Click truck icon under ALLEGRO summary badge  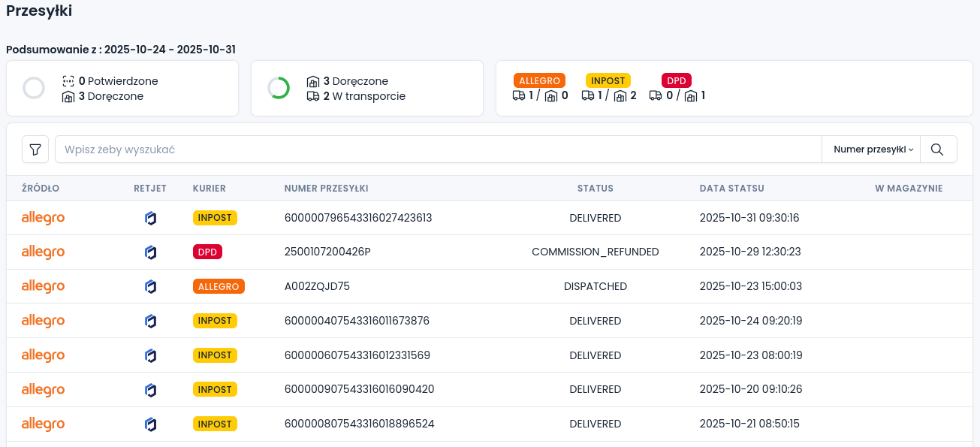518,96
